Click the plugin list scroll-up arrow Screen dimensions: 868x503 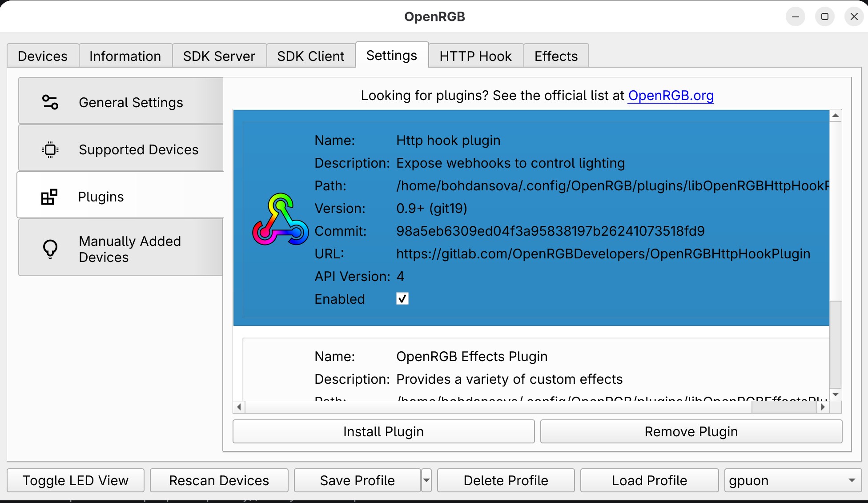coord(836,116)
